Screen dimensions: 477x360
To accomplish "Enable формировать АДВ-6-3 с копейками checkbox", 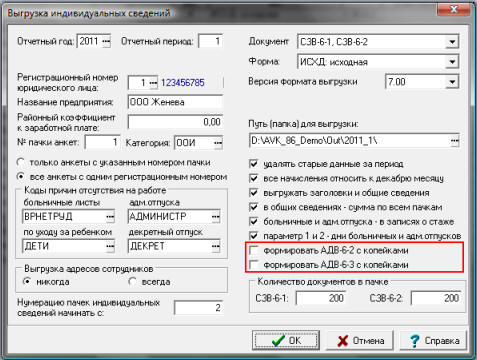I will coord(254,265).
